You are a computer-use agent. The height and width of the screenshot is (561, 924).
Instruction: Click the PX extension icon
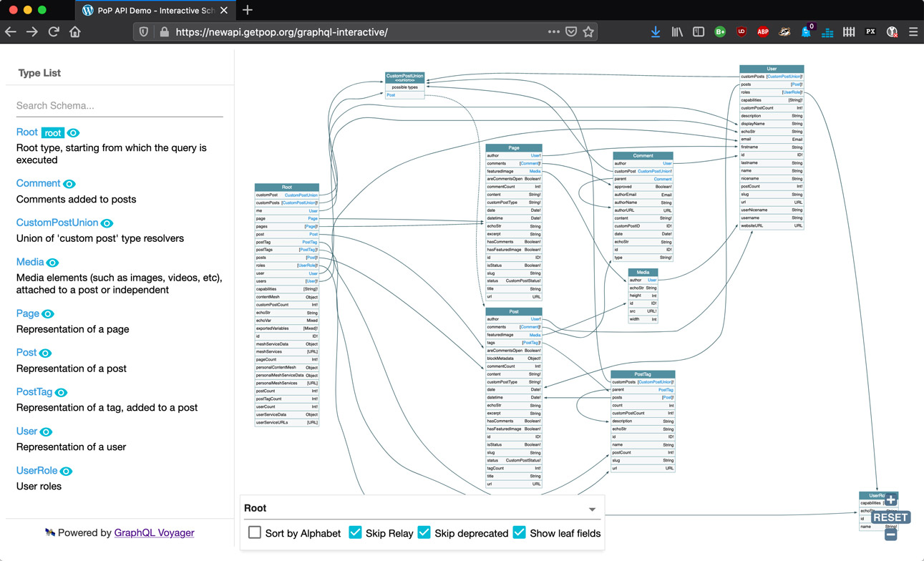pos(870,32)
